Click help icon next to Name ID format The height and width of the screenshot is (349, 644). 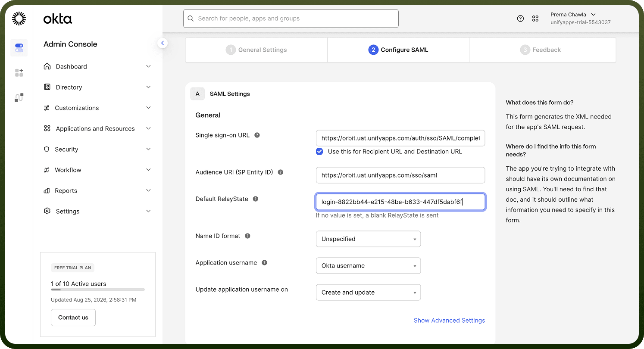(x=247, y=236)
